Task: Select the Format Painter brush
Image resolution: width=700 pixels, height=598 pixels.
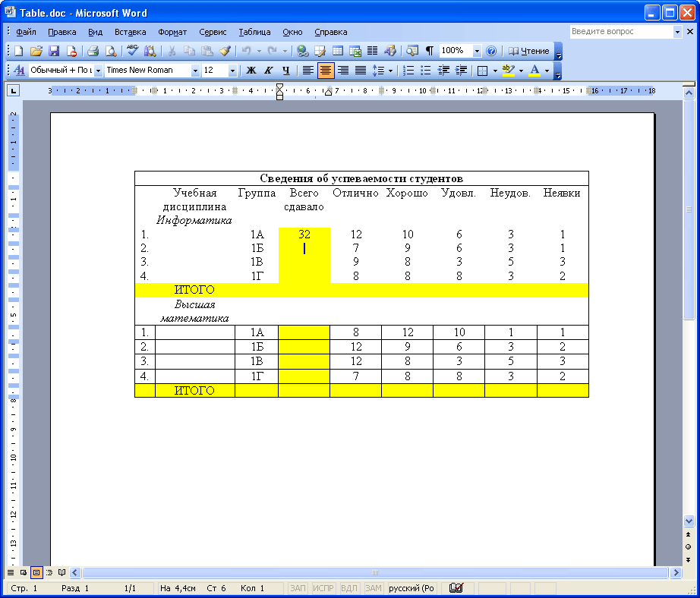Action: pos(225,51)
